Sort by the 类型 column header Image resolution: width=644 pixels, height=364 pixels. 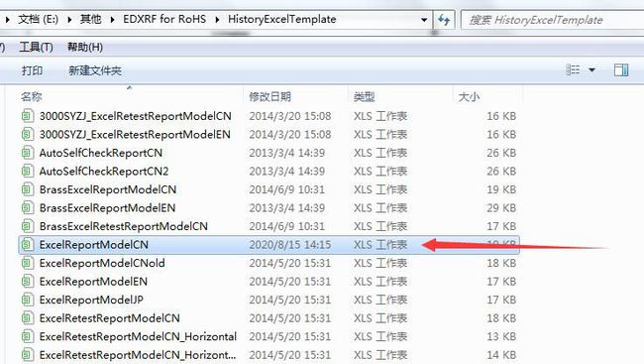(365, 96)
